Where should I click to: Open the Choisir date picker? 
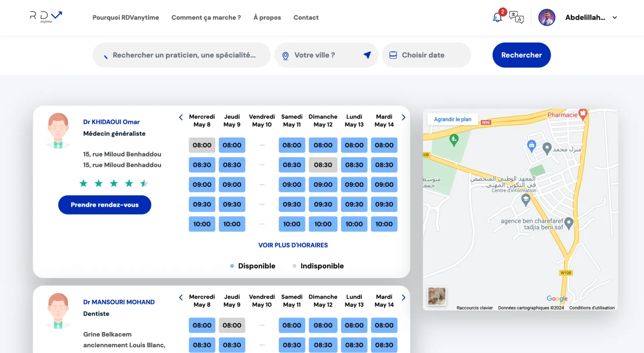click(426, 55)
